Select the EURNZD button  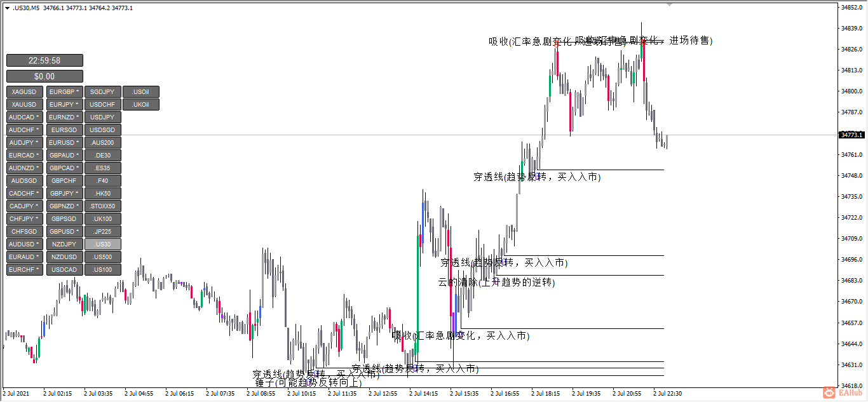coord(64,117)
